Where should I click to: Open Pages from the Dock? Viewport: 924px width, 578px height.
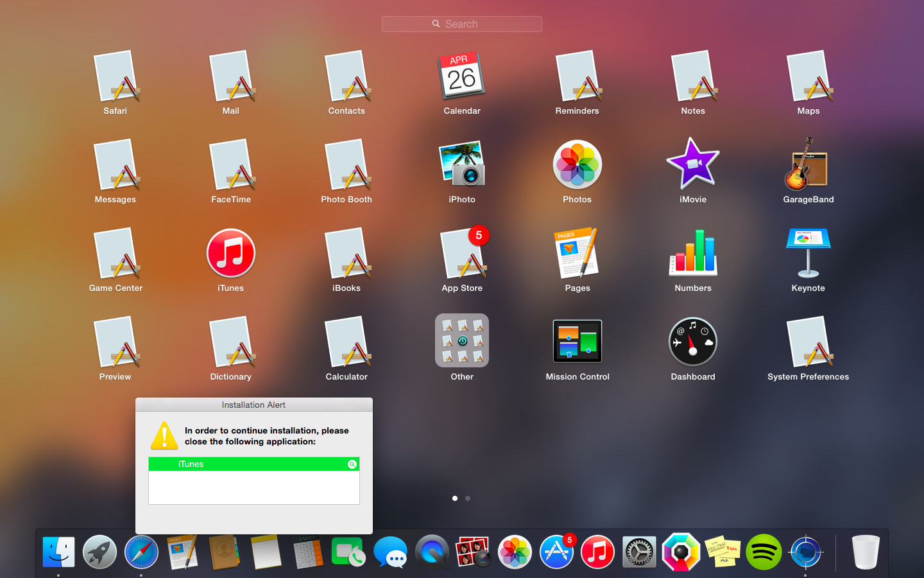(183, 552)
